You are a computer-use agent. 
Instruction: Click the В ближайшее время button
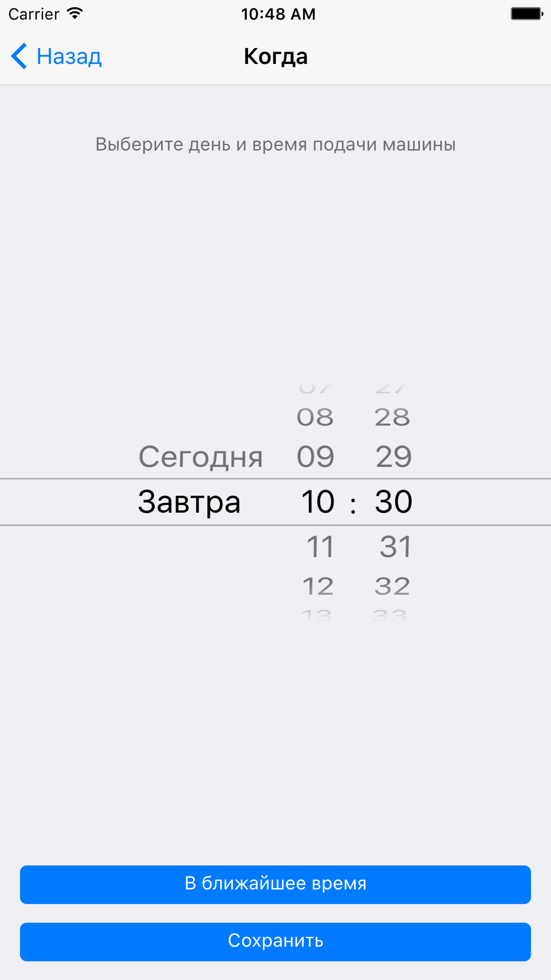pyautogui.click(x=275, y=884)
